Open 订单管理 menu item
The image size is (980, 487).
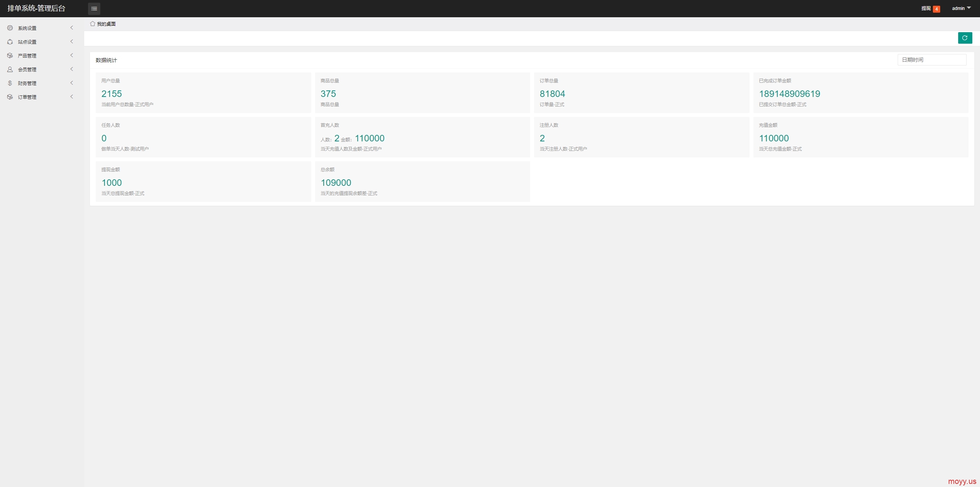click(x=41, y=97)
